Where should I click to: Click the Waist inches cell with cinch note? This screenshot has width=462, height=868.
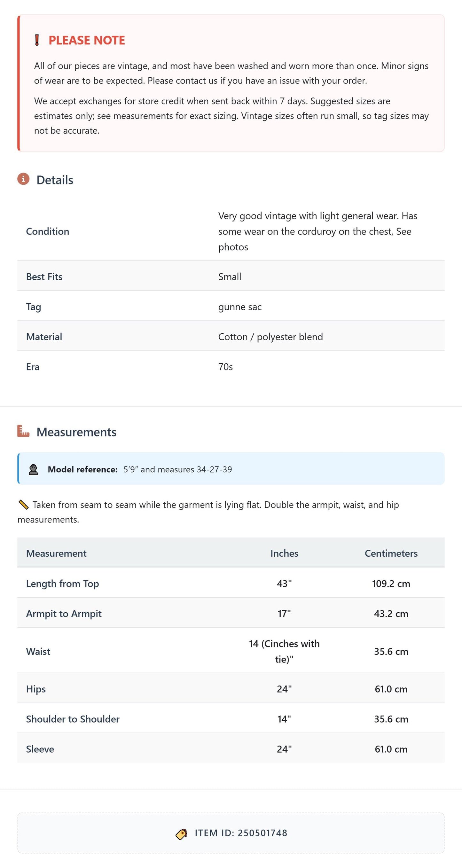[x=284, y=651]
